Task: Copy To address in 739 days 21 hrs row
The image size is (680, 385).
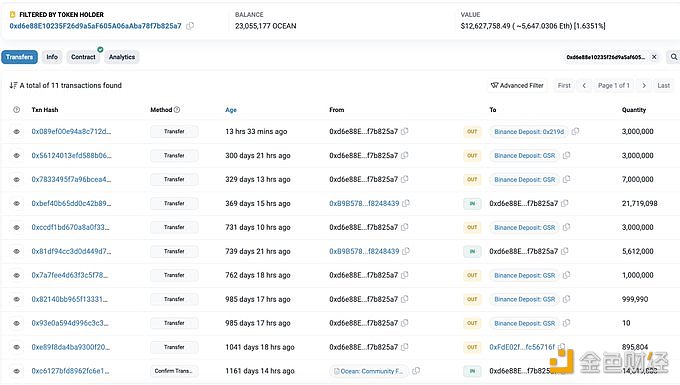Action: coord(565,251)
